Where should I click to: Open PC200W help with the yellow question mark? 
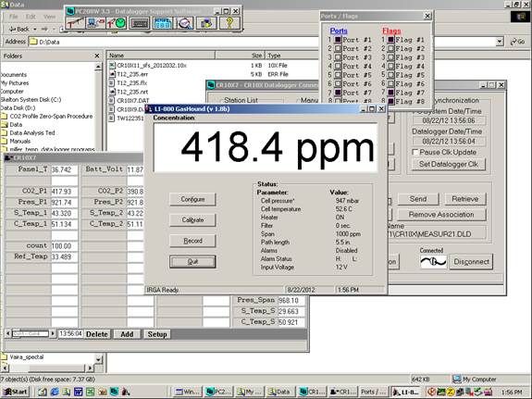(x=229, y=23)
